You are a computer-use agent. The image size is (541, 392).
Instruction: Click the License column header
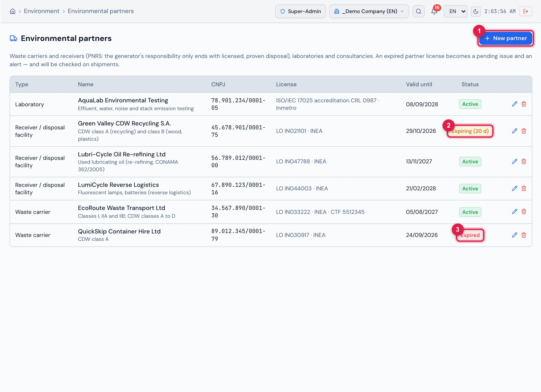[x=286, y=84]
